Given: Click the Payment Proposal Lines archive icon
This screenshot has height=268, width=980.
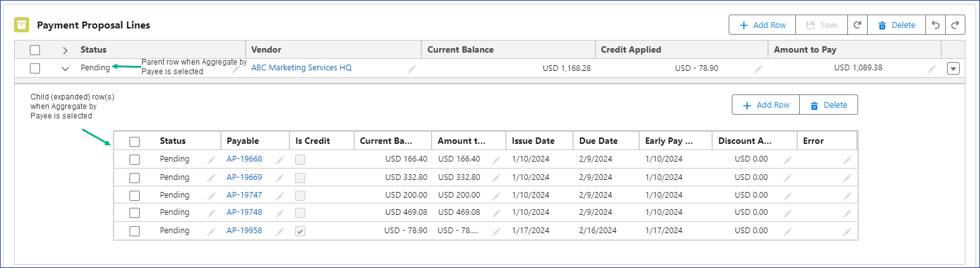Looking at the screenshot, I should [22, 25].
